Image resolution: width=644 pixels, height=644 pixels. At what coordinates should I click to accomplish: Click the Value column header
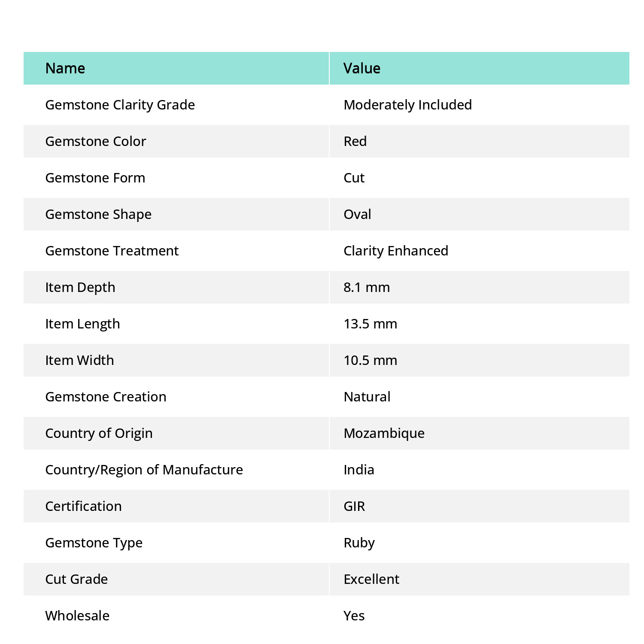(362, 68)
